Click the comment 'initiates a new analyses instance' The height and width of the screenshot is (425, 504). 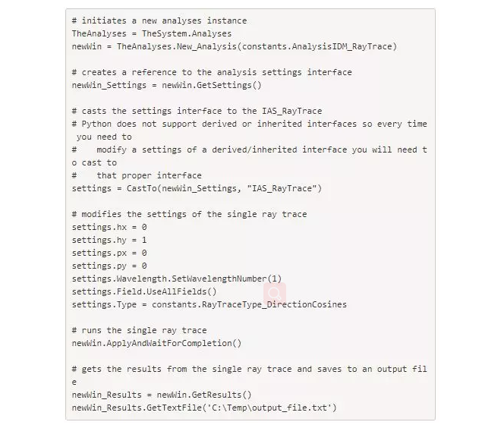(x=159, y=21)
